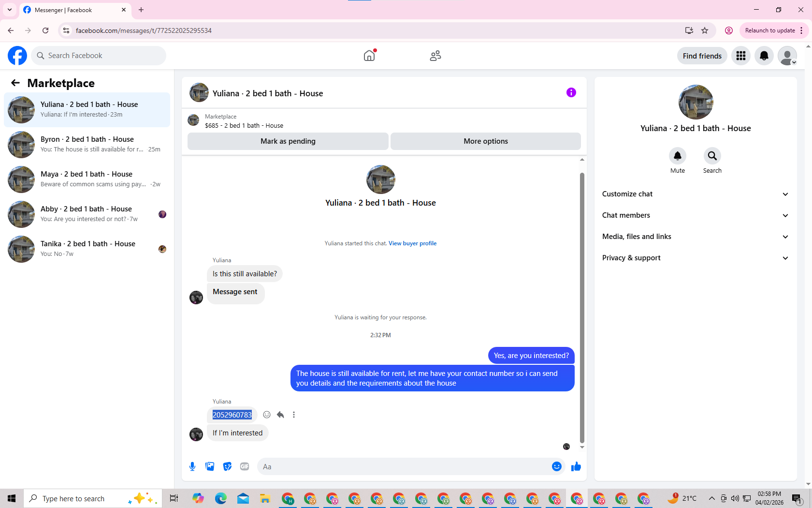Open the notifications bell in the header
812x508 pixels.
764,56
